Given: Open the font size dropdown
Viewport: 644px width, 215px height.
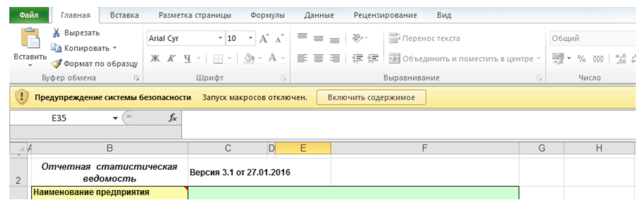Looking at the screenshot, I should coord(251,38).
